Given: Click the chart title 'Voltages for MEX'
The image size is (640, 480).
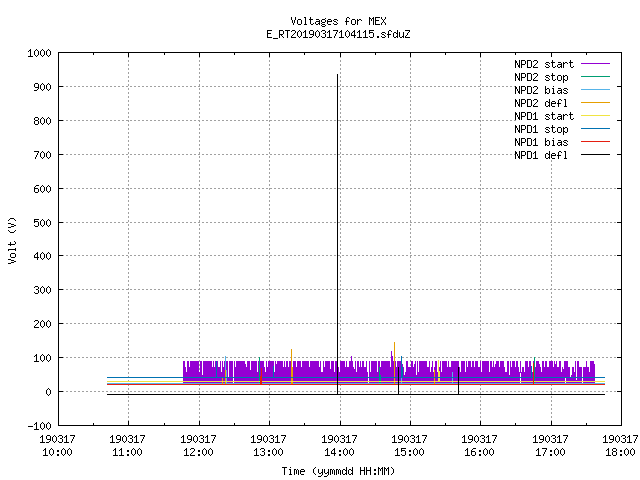Looking at the screenshot, I should coord(338,21).
